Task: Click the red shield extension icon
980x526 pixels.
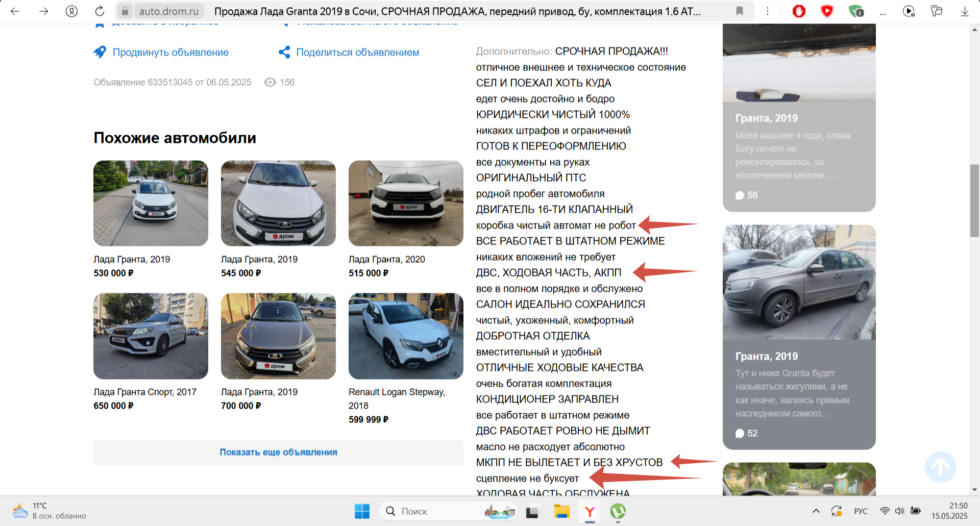Action: coord(827,11)
